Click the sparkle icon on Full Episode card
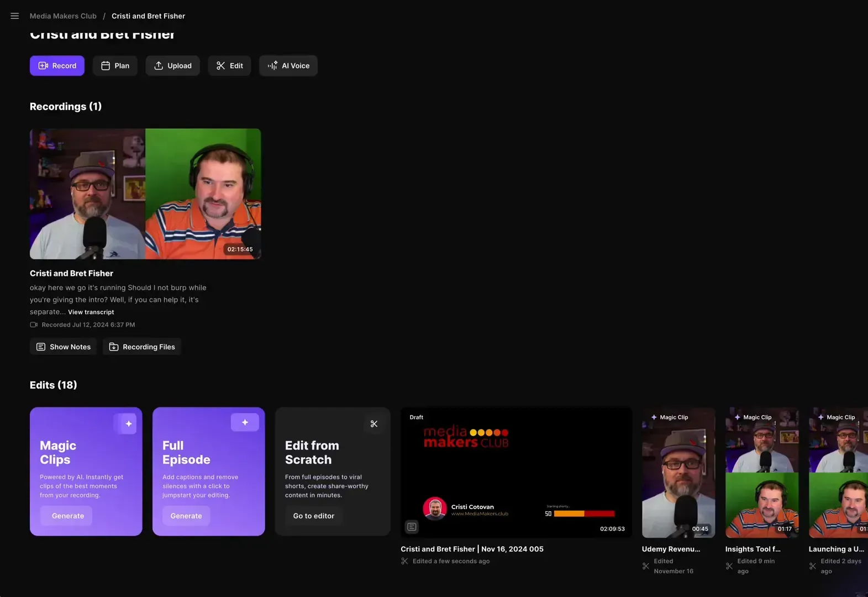 245,422
